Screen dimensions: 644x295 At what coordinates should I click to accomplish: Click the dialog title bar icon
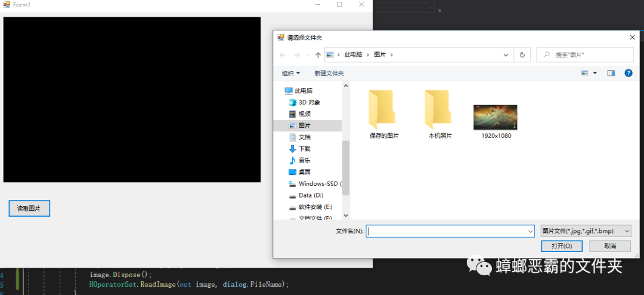coord(281,37)
